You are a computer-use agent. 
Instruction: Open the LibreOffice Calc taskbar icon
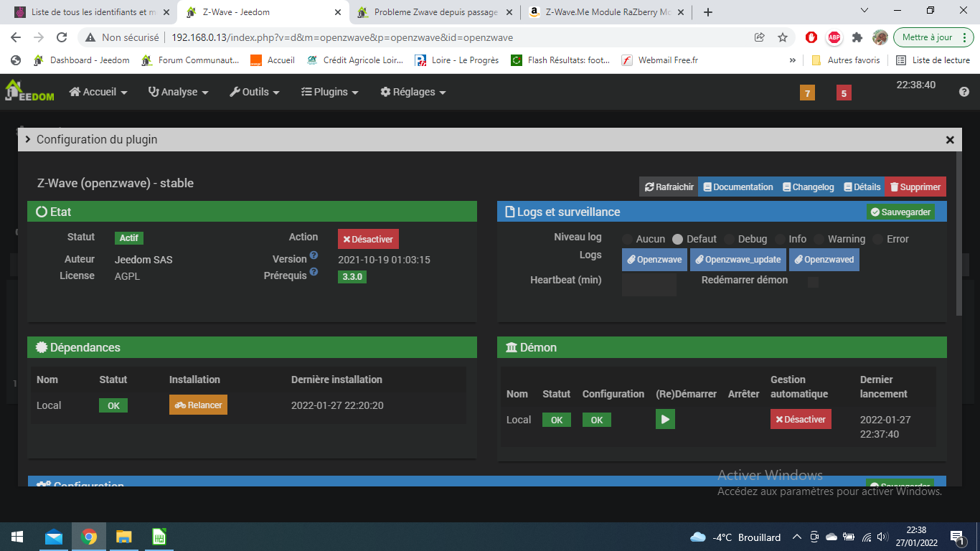point(159,537)
